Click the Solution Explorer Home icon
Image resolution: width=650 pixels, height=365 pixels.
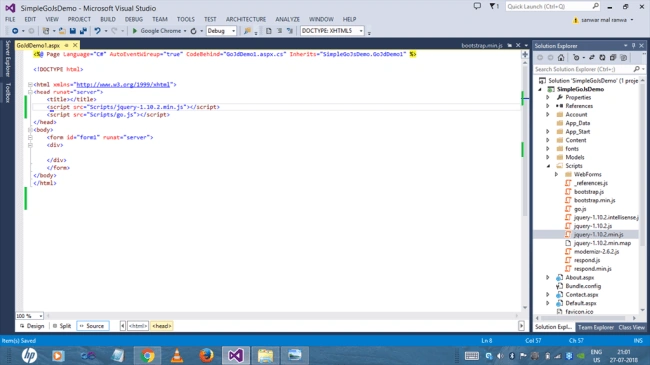click(x=561, y=58)
